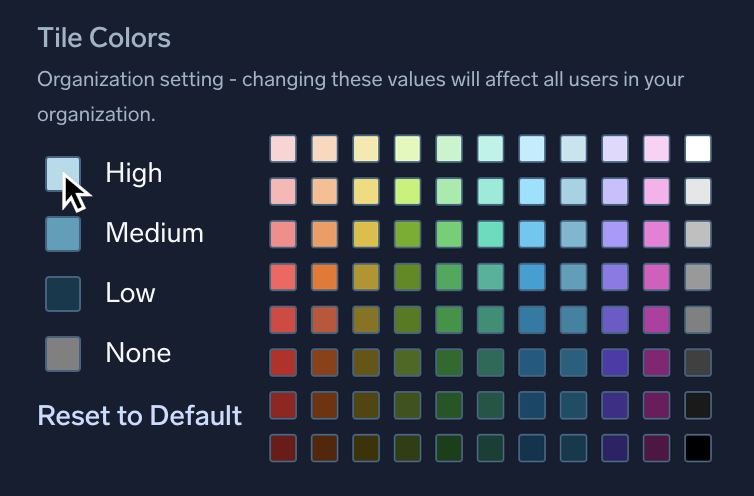The image size is (754, 496).
Task: Click the Reset to Default link
Action: (x=140, y=415)
